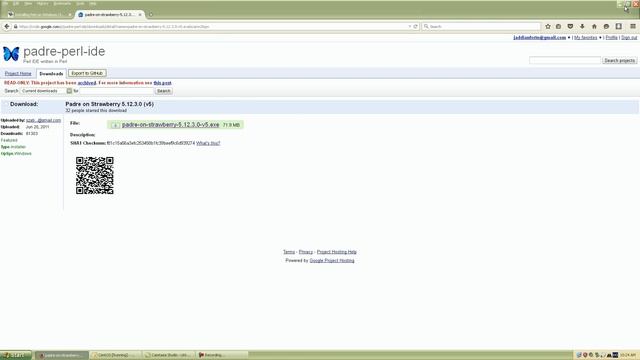Click the OpSys-Windows label link
This screenshot has width=640, height=360.
coord(16,153)
